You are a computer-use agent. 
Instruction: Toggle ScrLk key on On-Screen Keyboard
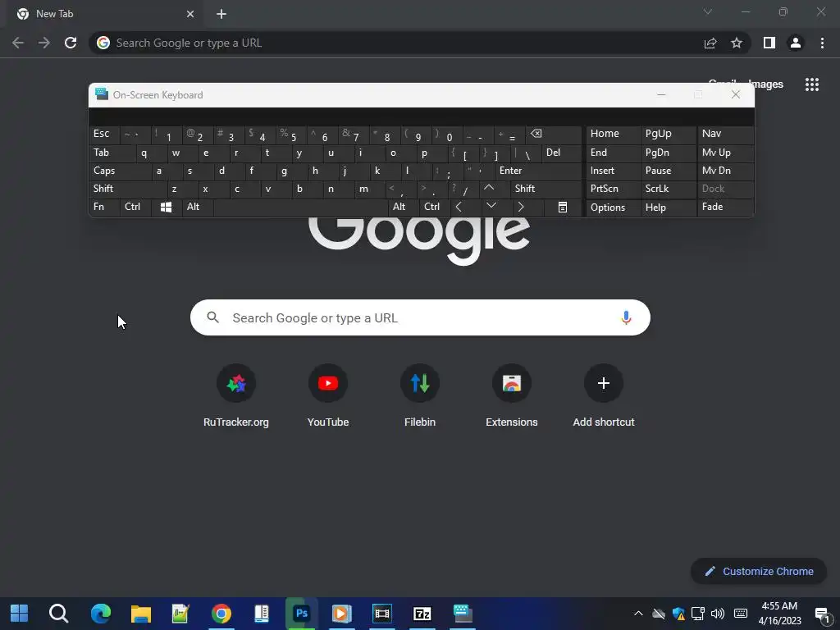pos(668,189)
